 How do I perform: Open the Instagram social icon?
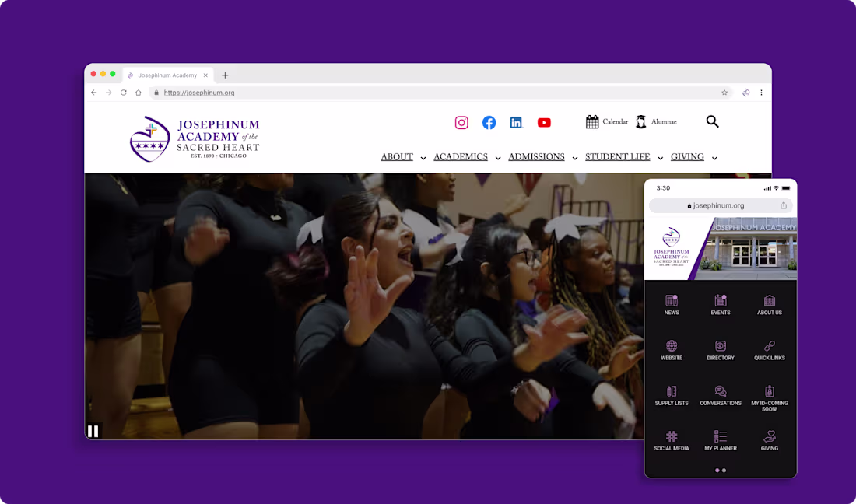tap(461, 123)
